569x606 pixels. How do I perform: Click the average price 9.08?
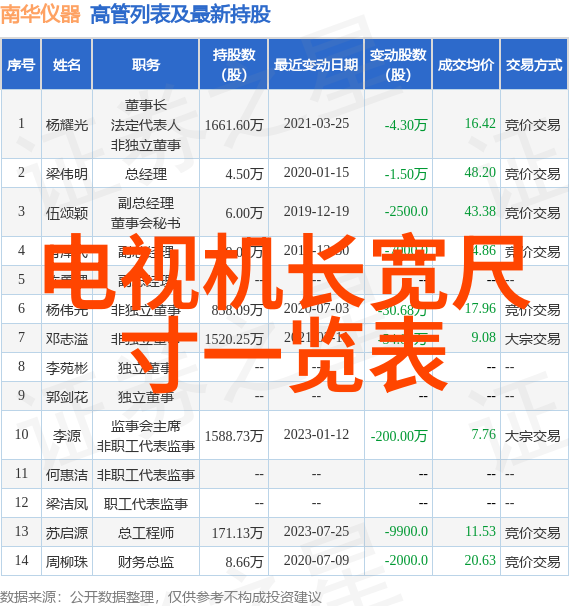[483, 337]
